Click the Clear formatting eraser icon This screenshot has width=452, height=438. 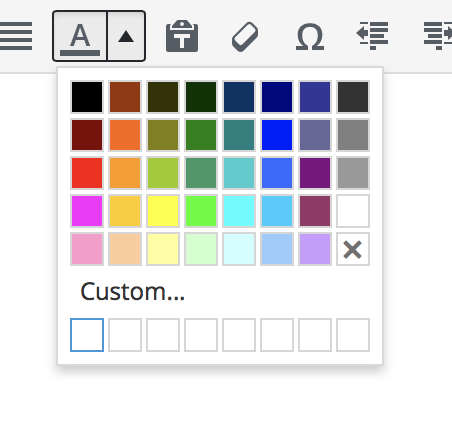point(245,37)
